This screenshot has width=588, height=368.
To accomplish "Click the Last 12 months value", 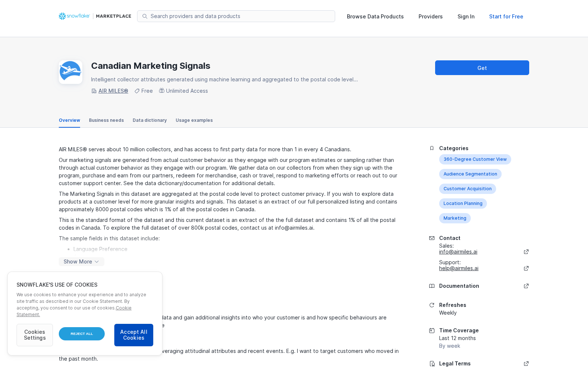I will 457,338.
